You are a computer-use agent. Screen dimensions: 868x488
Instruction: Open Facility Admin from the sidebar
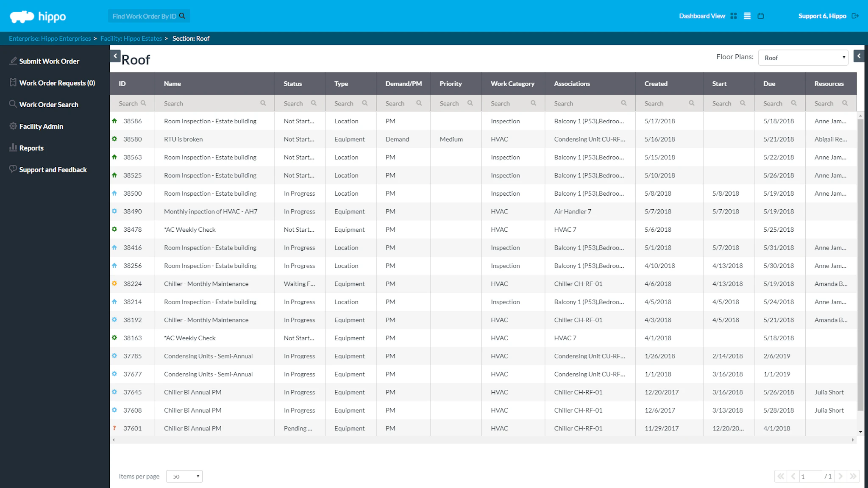[x=41, y=126]
